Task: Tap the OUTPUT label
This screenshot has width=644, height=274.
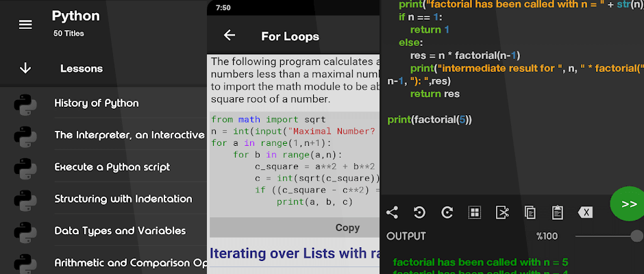Action: [406, 236]
